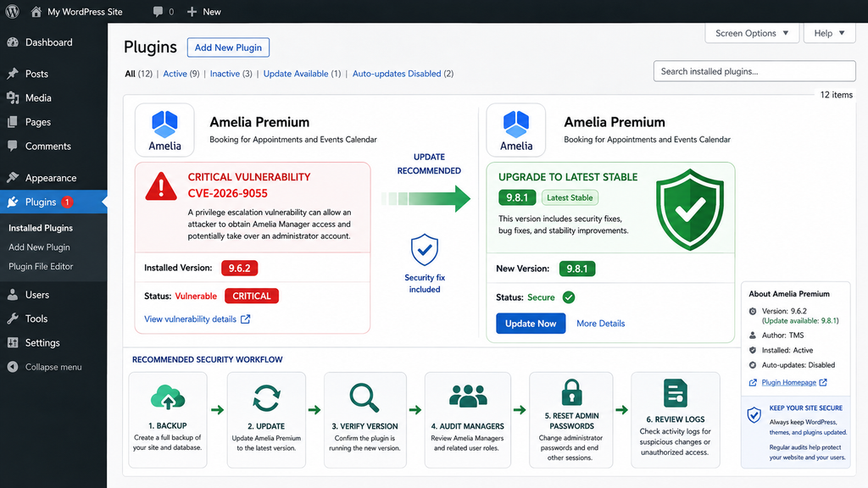Viewport: 868px width, 488px height.
Task: Filter plugins by Inactive
Action: (x=231, y=74)
